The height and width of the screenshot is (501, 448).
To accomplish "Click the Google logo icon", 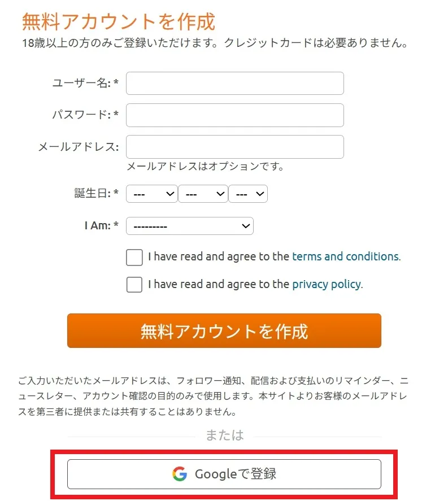I will pos(180,474).
